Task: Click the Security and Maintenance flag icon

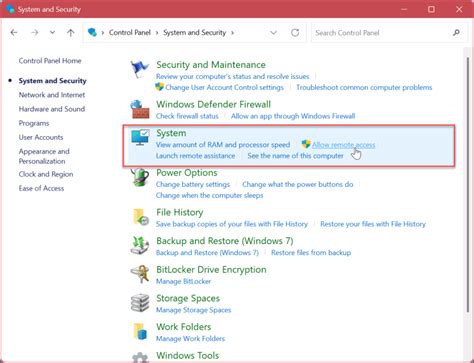Action: pos(139,69)
